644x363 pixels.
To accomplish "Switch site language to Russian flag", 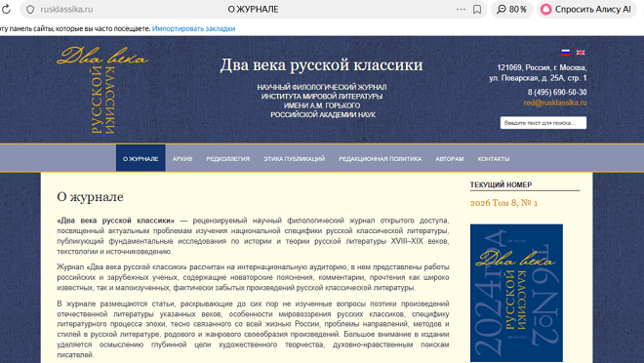I will pyautogui.click(x=566, y=52).
